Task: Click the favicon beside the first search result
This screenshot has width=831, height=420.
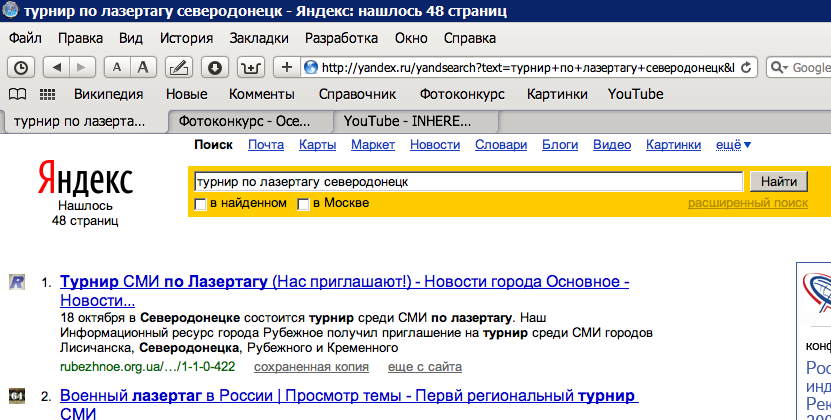Action: 17,282
